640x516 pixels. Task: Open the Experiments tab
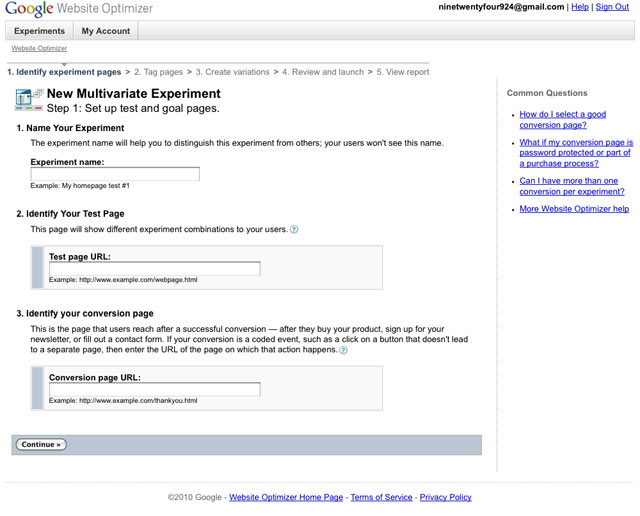click(39, 31)
